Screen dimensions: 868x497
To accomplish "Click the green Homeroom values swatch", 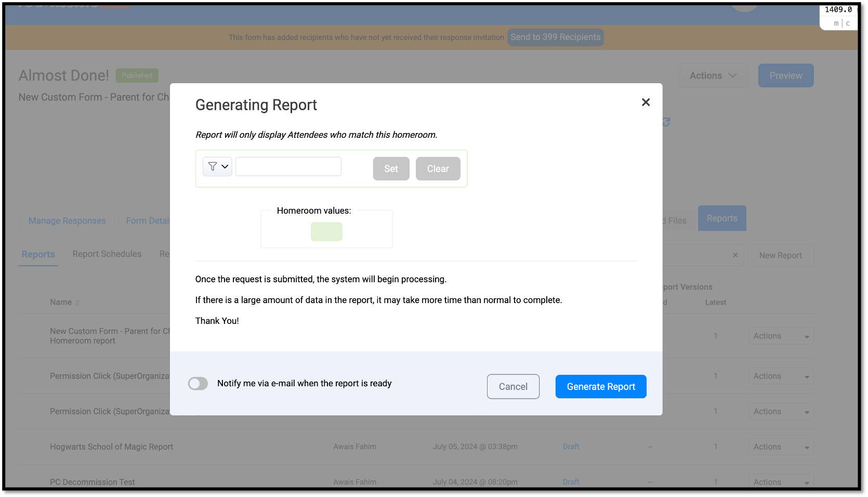I will [326, 231].
